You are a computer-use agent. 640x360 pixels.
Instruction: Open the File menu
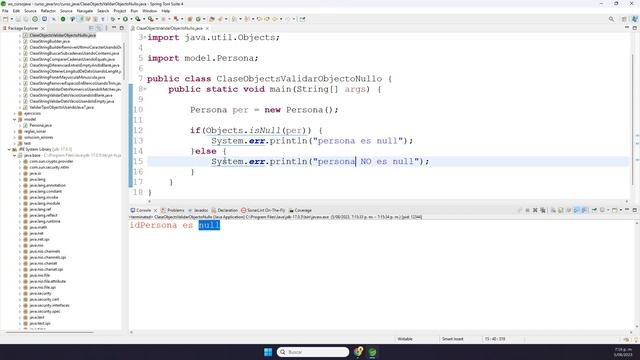click(5, 11)
